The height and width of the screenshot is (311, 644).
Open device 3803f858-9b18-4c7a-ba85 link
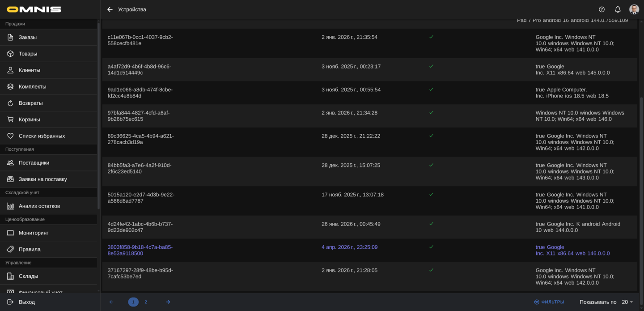(x=140, y=250)
